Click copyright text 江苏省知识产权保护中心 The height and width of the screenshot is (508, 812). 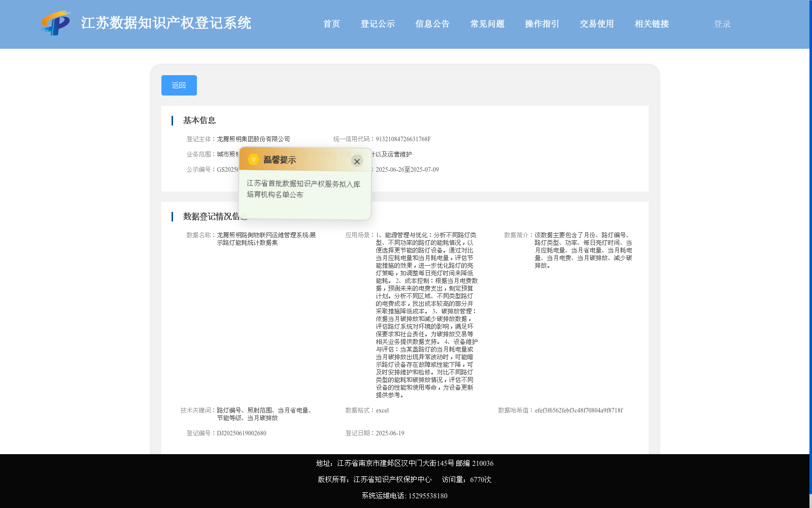[392, 480]
